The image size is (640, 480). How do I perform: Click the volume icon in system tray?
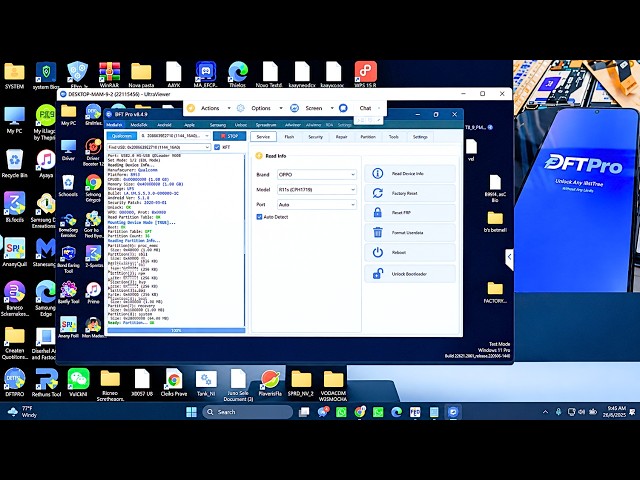pos(581,411)
